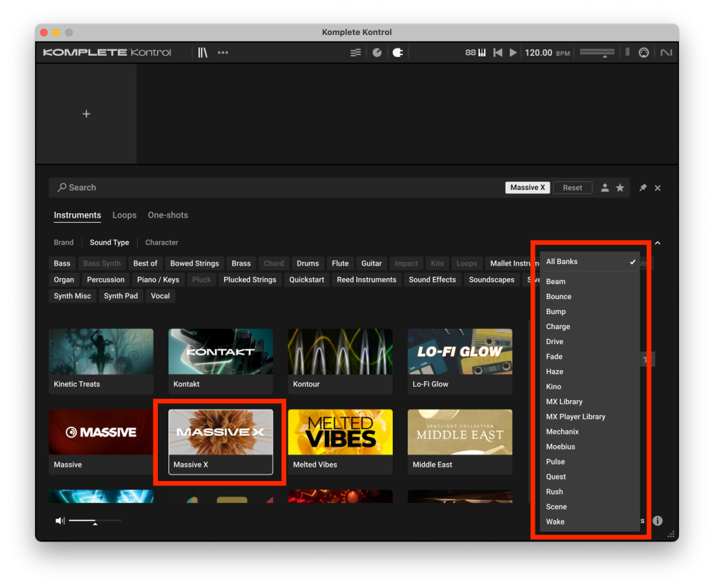Toggle the Drums tag
714x588 pixels.
(308, 263)
